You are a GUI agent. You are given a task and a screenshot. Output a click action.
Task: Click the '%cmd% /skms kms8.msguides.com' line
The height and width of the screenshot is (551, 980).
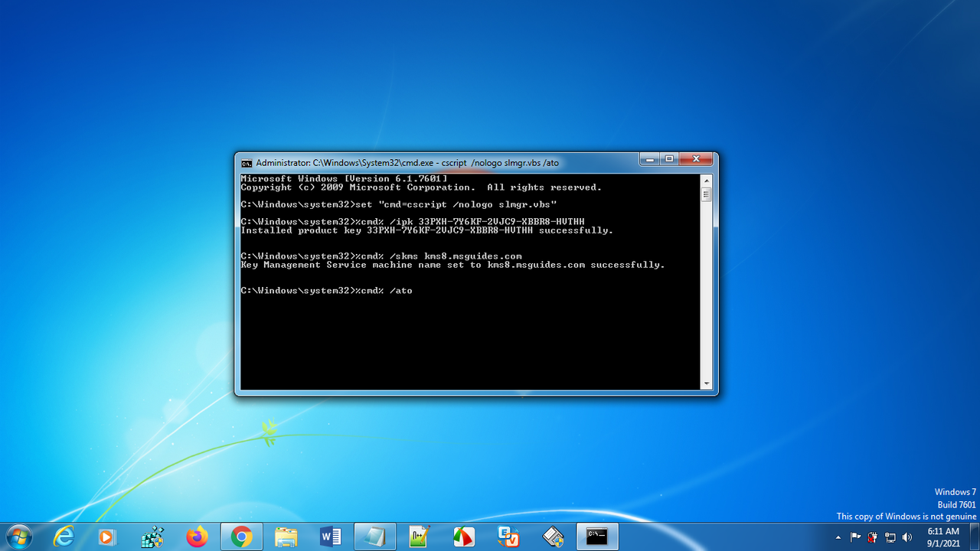tap(381, 256)
